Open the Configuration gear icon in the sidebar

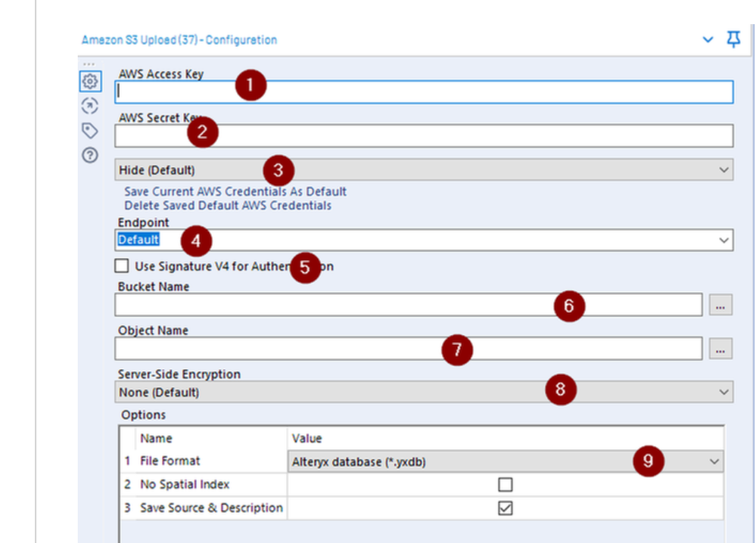[x=90, y=81]
